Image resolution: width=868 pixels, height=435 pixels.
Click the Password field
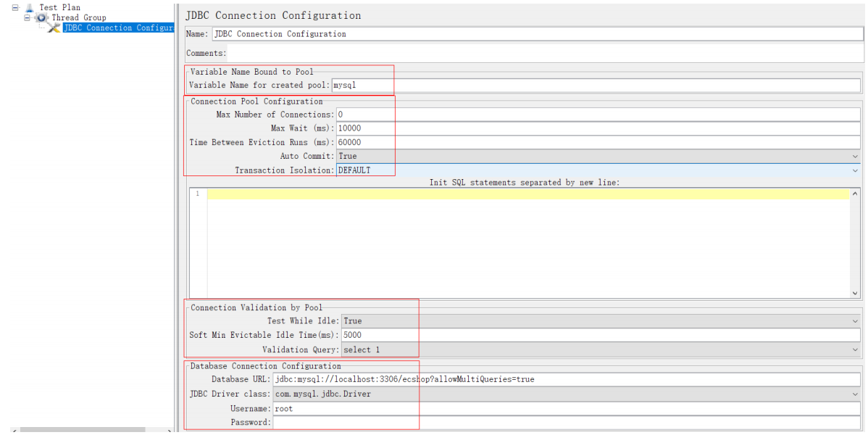pos(567,422)
